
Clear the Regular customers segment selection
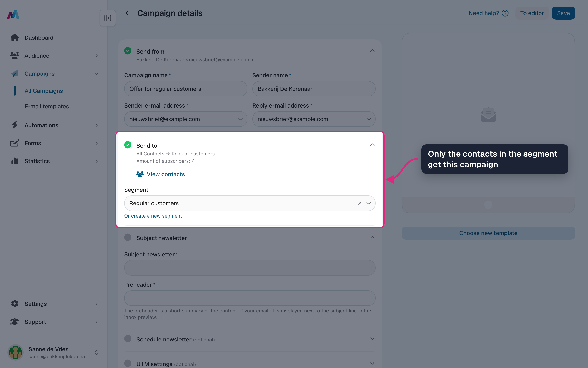point(360,203)
